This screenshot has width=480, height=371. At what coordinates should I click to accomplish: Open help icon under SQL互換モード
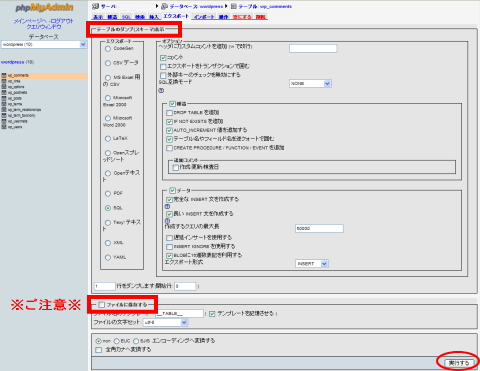pos(161,90)
